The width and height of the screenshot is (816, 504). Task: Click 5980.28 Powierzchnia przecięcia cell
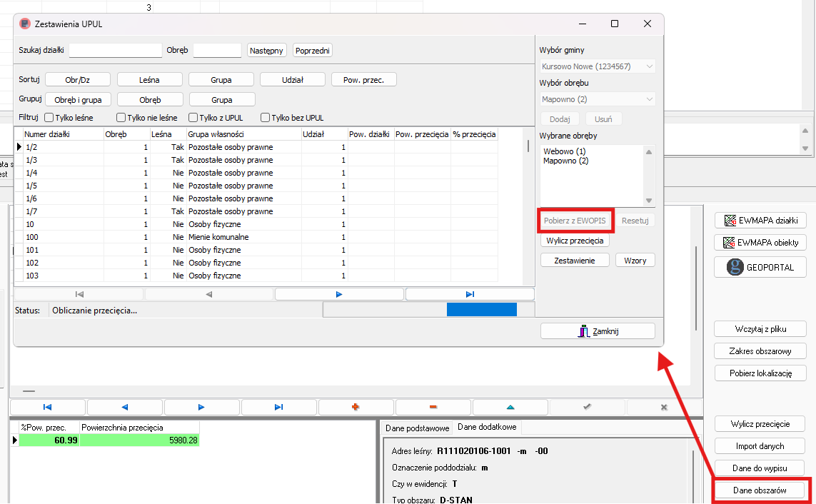(x=139, y=440)
